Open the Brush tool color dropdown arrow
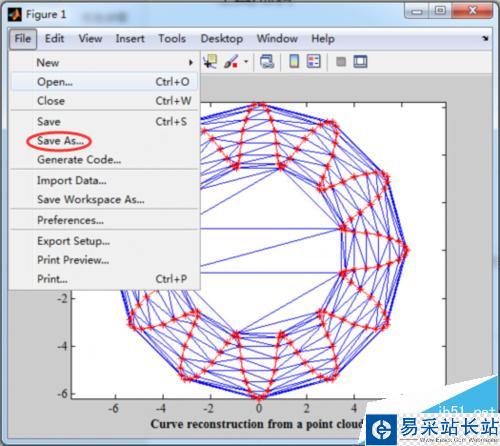Screen dimensions: 500x446 click(x=246, y=61)
